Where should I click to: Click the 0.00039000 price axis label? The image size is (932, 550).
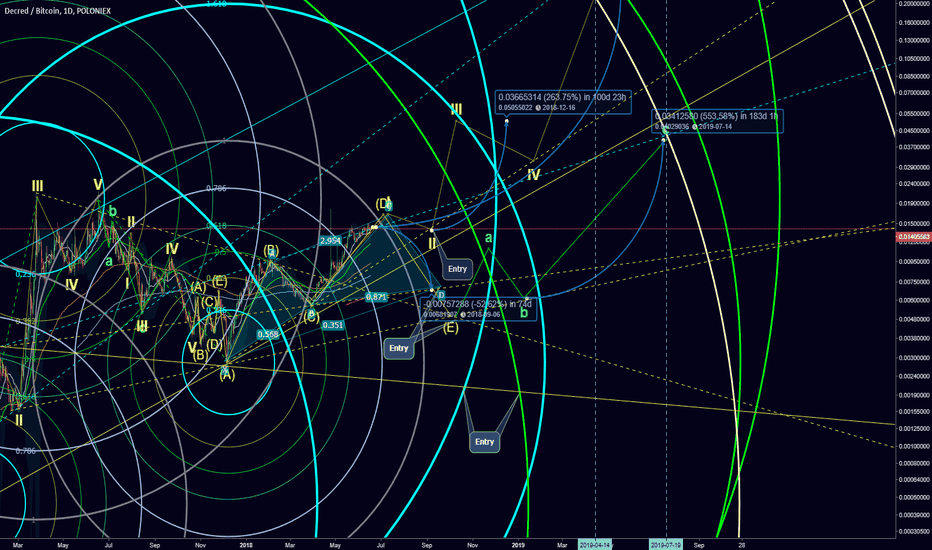coord(914,516)
